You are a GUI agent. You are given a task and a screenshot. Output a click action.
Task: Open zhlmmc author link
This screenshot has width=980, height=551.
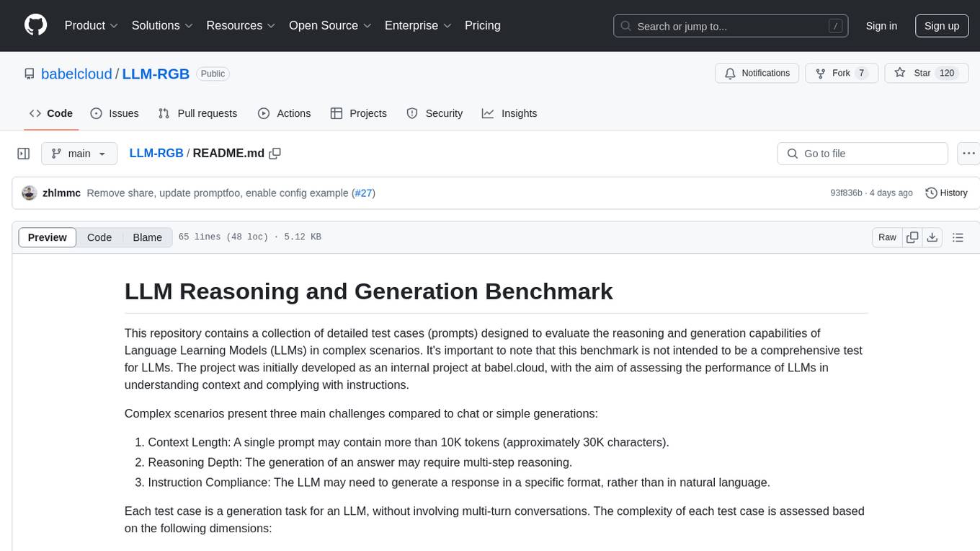tap(62, 193)
